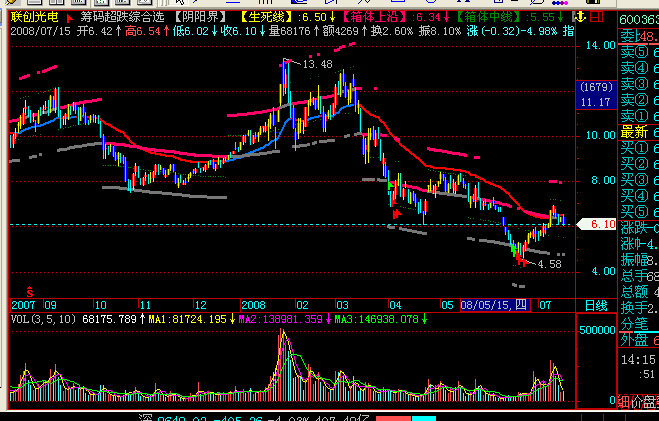The height and width of the screenshot is (421, 659).
Task: Click the red signal arrows beside 4.58 low
Action: (x=521, y=261)
